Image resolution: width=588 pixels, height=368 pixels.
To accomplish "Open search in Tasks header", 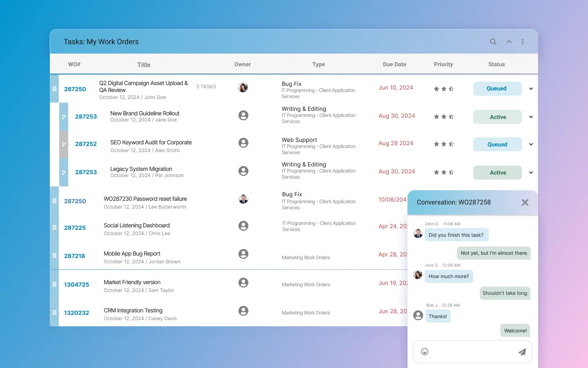I will click(493, 42).
